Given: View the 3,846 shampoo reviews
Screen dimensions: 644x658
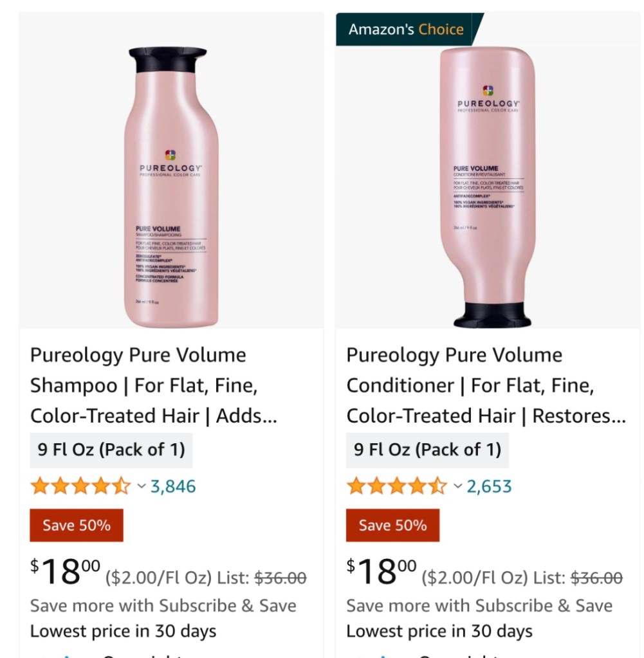Looking at the screenshot, I should (173, 486).
